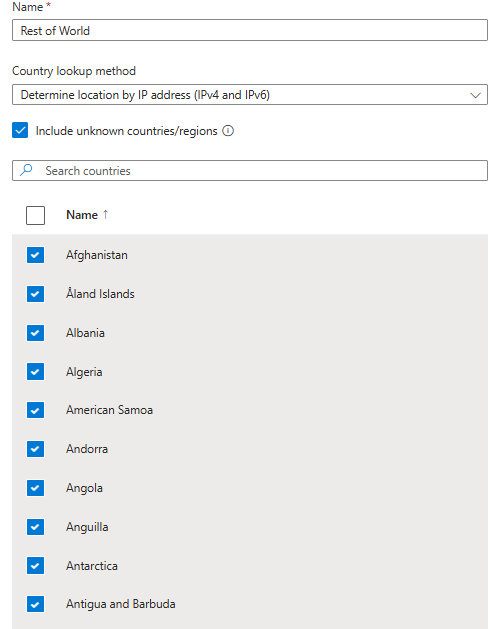Click the sort arrow next to Name
The image size is (494, 629).
pyautogui.click(x=106, y=215)
